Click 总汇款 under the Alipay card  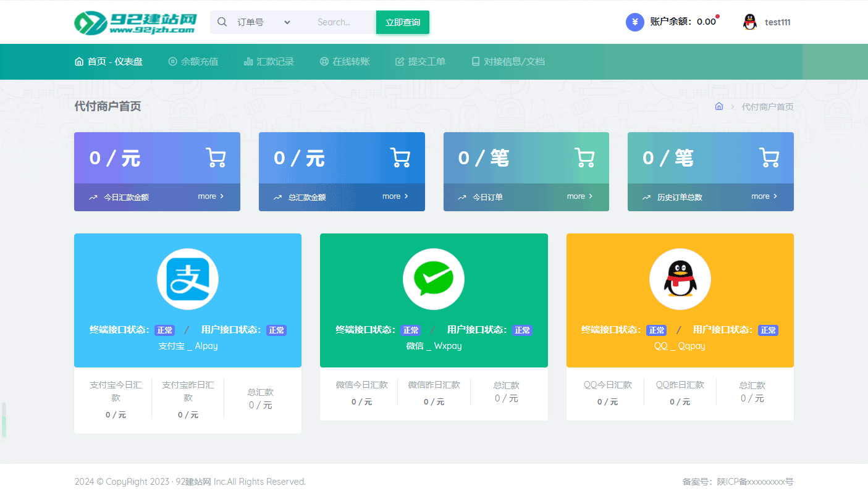click(260, 392)
